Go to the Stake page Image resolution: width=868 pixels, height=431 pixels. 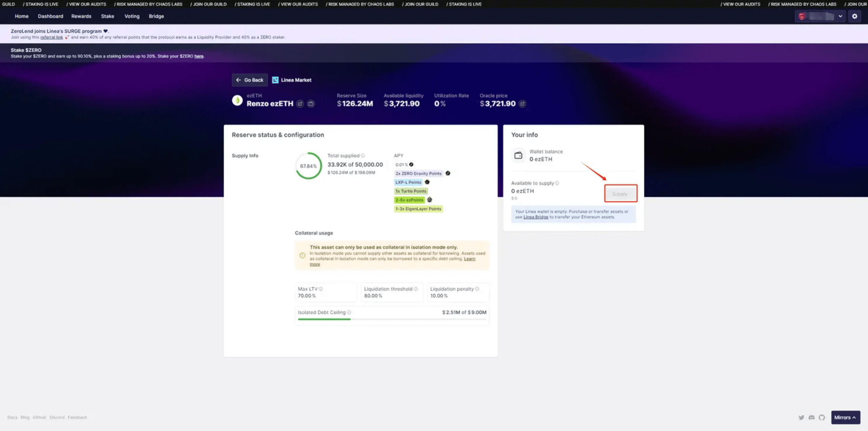(107, 16)
